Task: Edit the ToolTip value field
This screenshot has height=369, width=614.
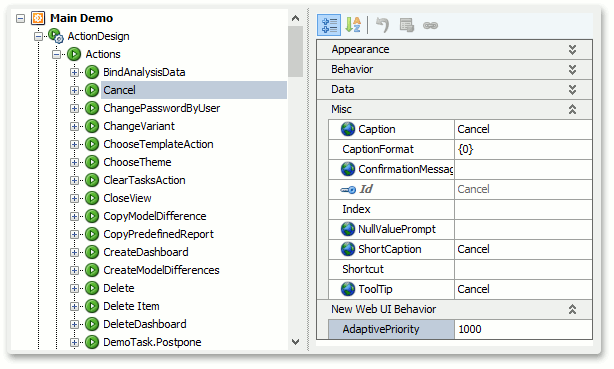Action: (x=523, y=289)
